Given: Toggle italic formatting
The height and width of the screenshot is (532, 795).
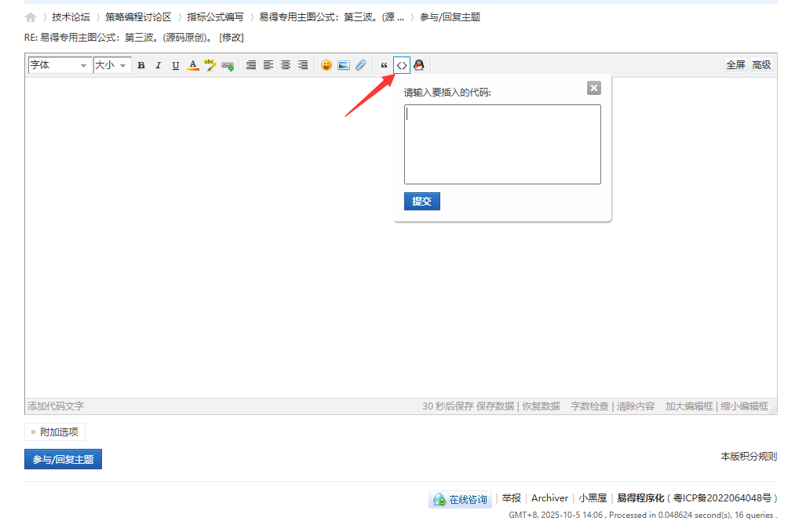Looking at the screenshot, I should pyautogui.click(x=158, y=65).
